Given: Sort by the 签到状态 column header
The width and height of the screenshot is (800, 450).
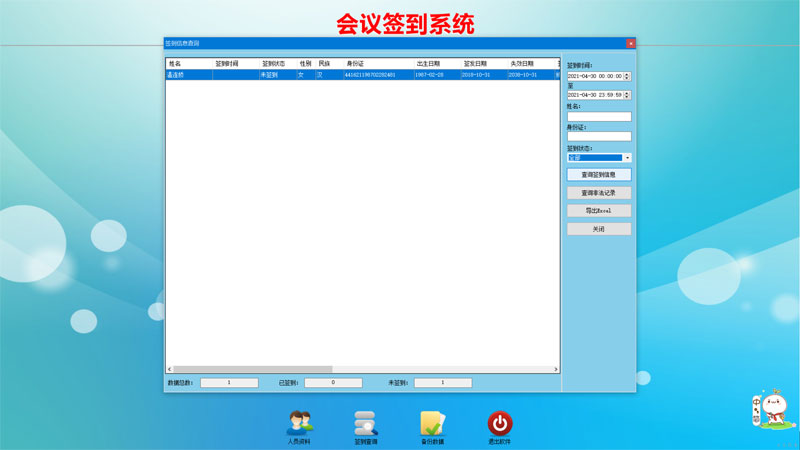Looking at the screenshot, I should coord(277,63).
